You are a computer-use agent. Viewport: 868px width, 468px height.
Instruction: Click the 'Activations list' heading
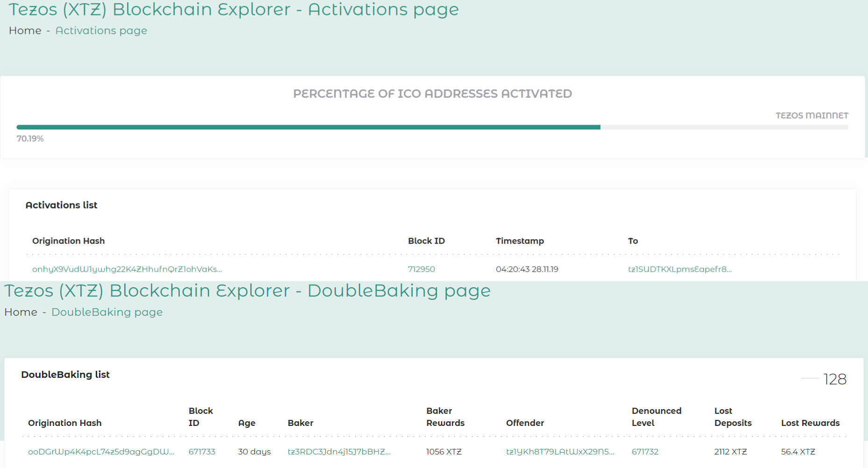point(62,205)
